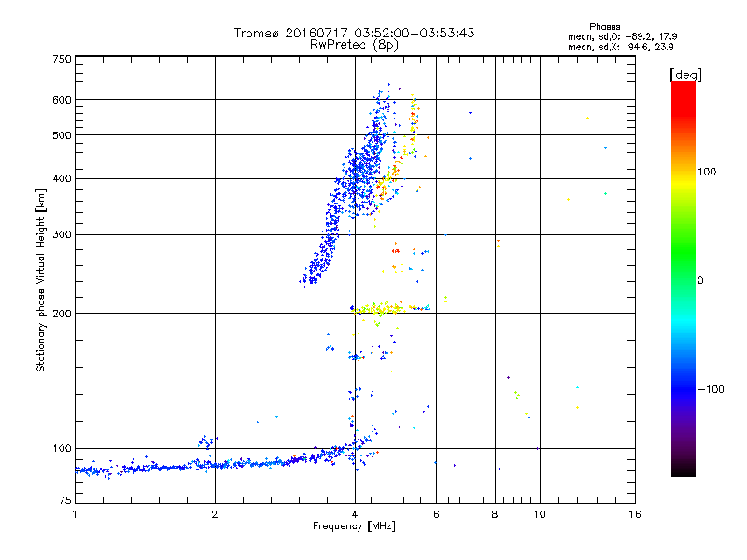The height and width of the screenshot is (560, 747).
Task: Click the '6' x-axis tick label
Action: tap(436, 514)
